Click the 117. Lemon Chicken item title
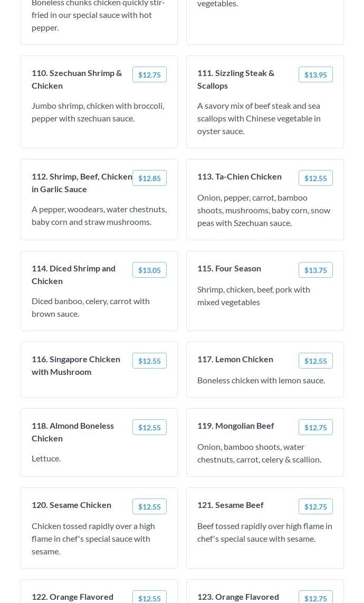This screenshot has height=603, width=364. click(x=235, y=359)
